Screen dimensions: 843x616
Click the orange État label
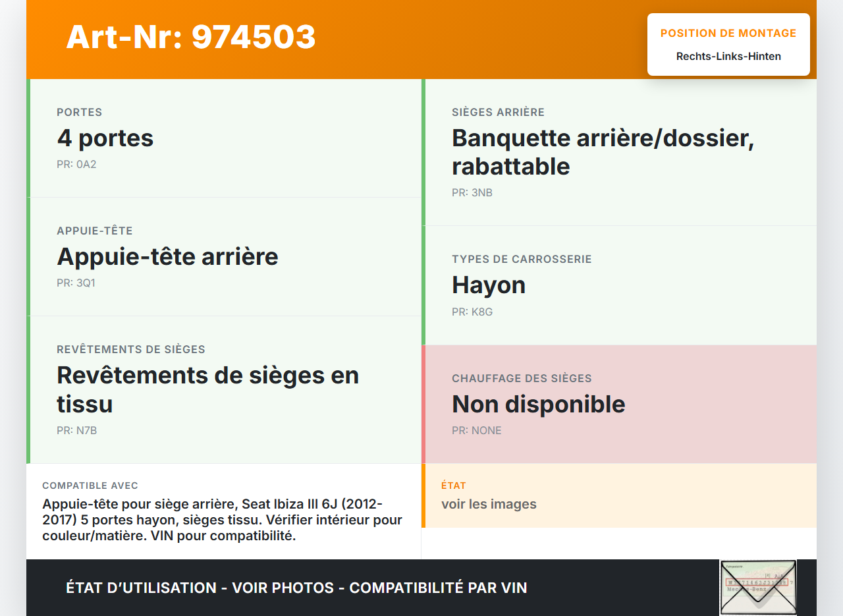(453, 486)
